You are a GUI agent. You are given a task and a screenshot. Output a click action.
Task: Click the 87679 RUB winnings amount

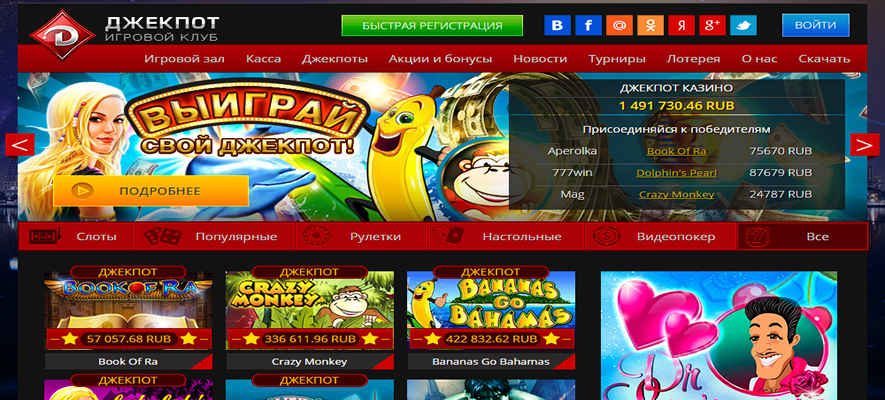(x=781, y=173)
